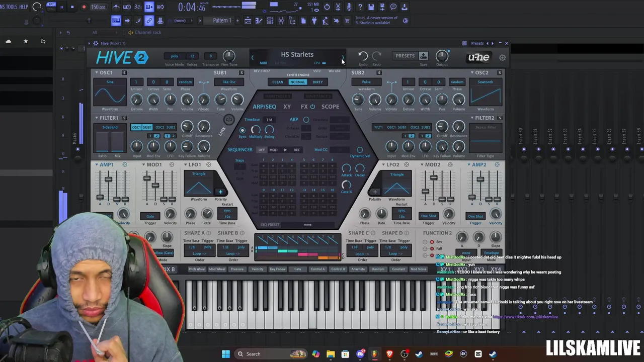Screen dimensions: 644x362
Task: Toggle the OSC1 solo S button
Action: pyautogui.click(x=124, y=73)
